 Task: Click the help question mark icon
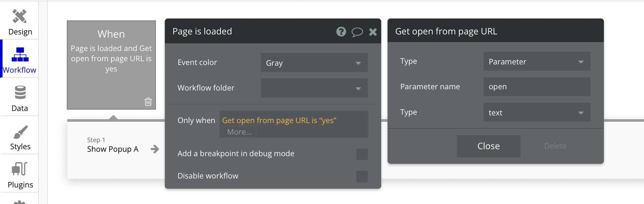[x=341, y=32]
